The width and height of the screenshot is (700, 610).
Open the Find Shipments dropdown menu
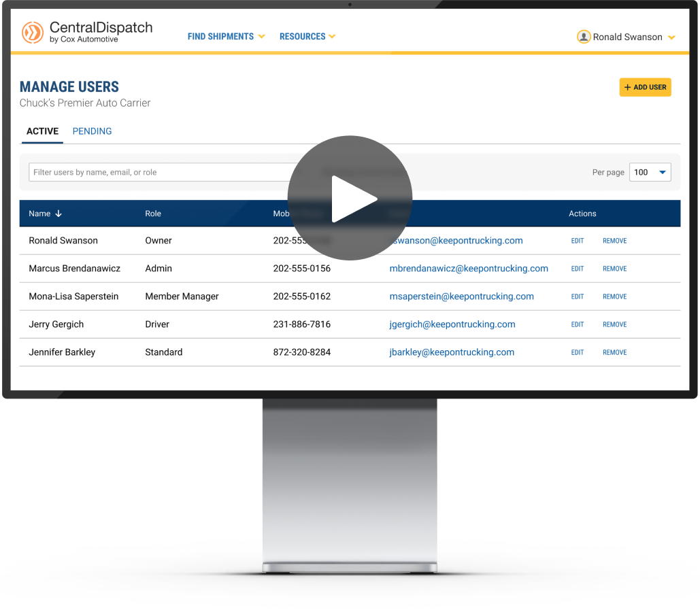[226, 37]
